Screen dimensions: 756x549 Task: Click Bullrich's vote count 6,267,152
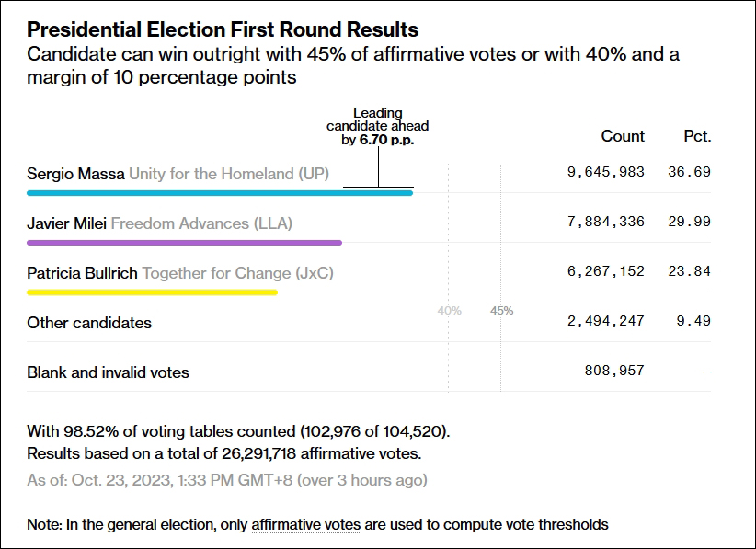point(607,271)
